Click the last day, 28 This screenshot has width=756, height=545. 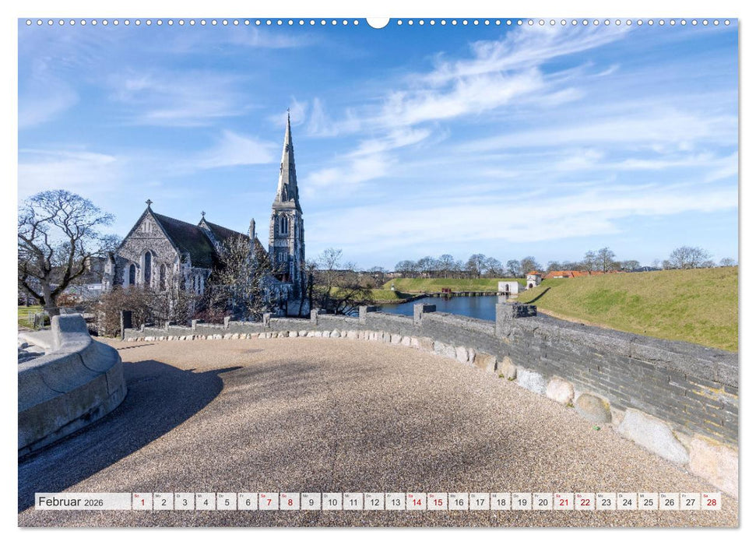[710, 501]
